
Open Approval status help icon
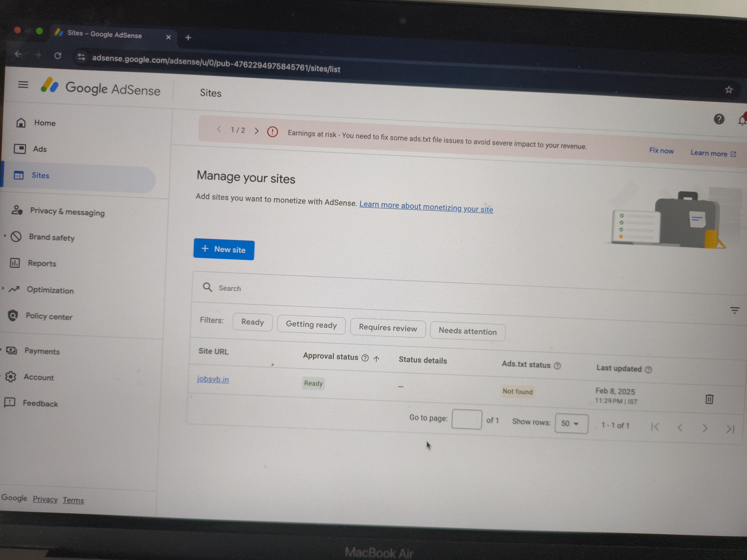[365, 358]
